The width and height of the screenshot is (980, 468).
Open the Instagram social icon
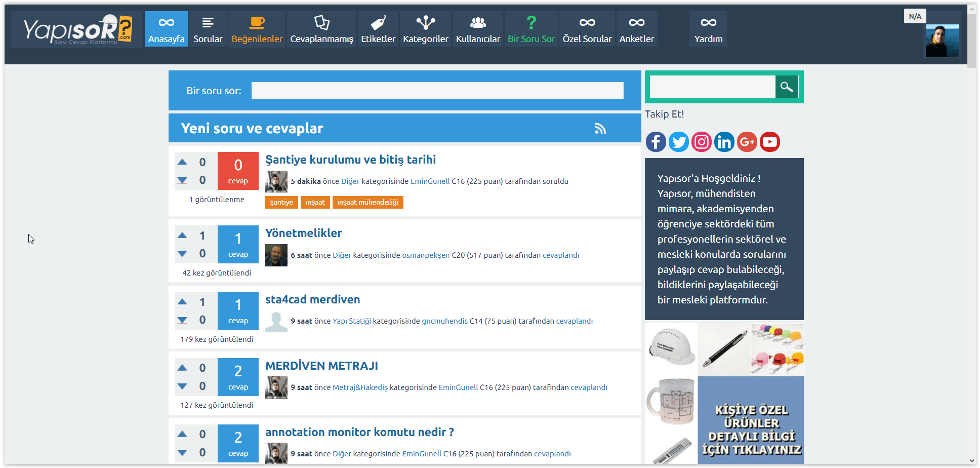[701, 142]
